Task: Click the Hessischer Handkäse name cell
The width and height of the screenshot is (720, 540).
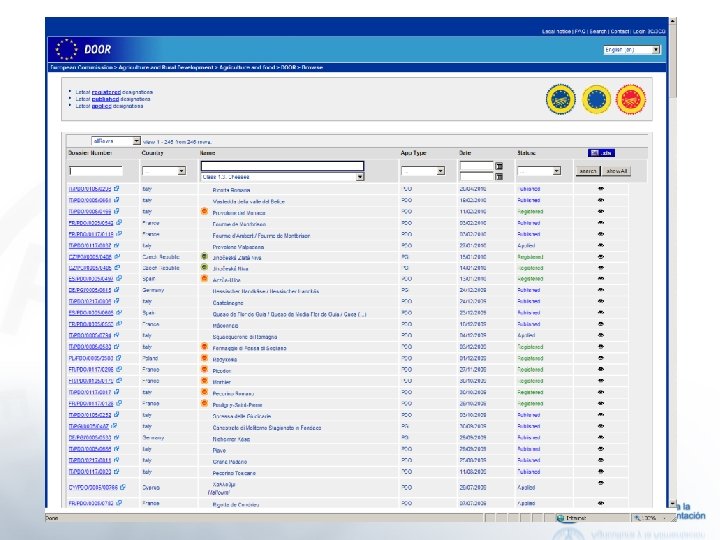Action: coord(265,291)
